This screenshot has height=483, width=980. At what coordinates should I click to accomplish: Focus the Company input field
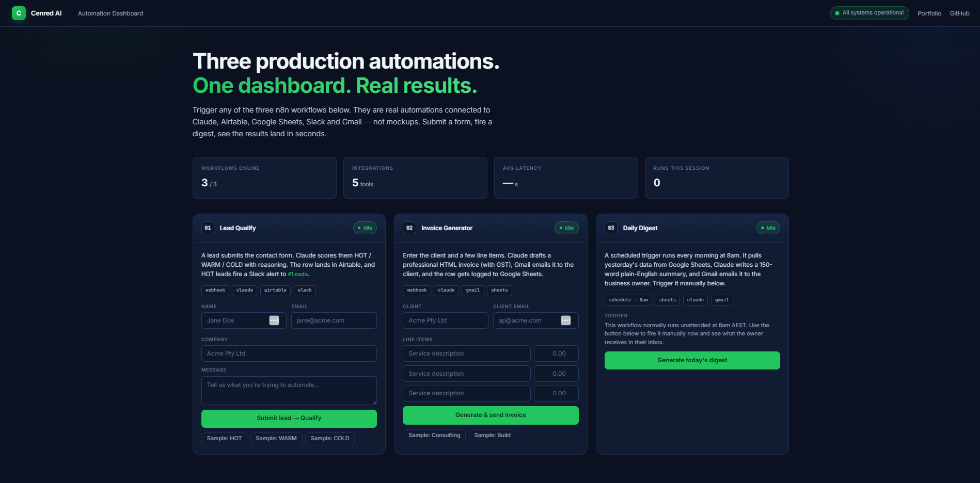pos(289,353)
